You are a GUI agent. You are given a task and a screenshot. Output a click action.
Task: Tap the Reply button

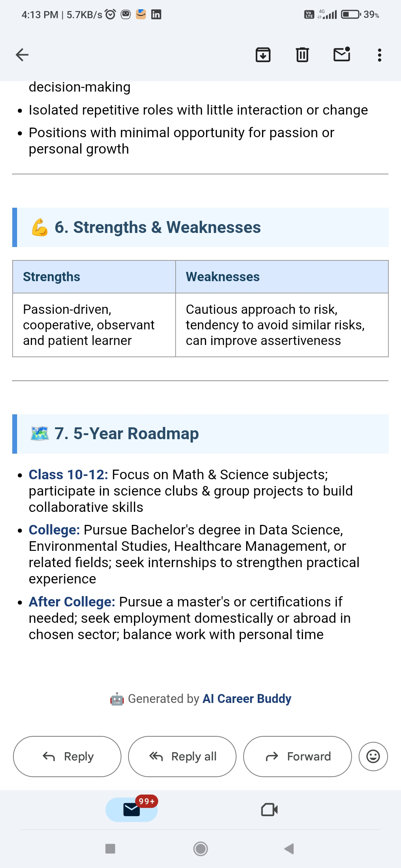tap(67, 756)
